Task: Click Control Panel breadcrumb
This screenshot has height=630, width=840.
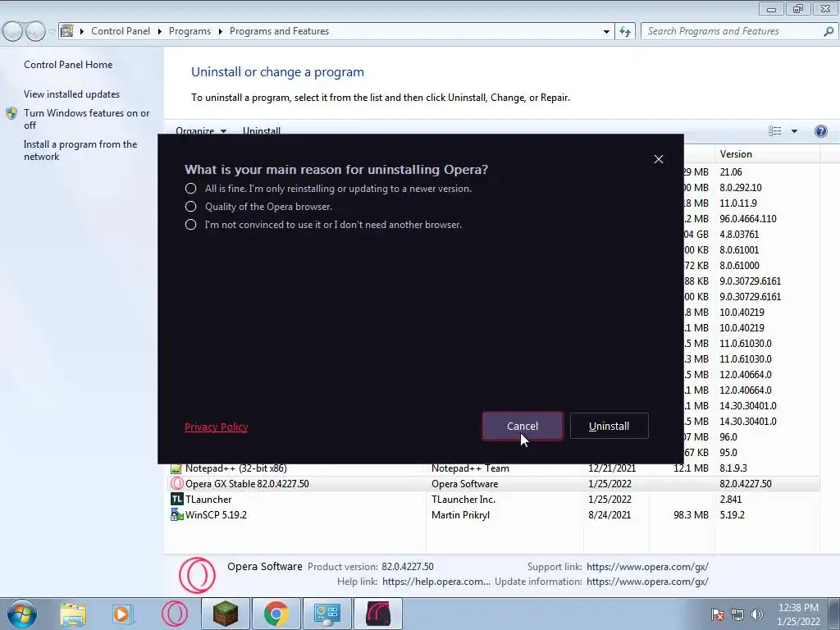Action: point(121,31)
